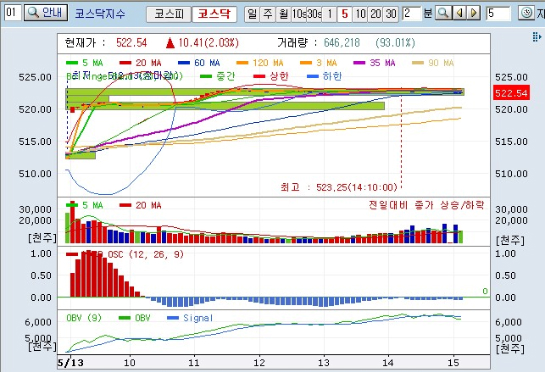Click the blue 60 MA legend swatch
The width and height of the screenshot is (545, 372).
(184, 63)
